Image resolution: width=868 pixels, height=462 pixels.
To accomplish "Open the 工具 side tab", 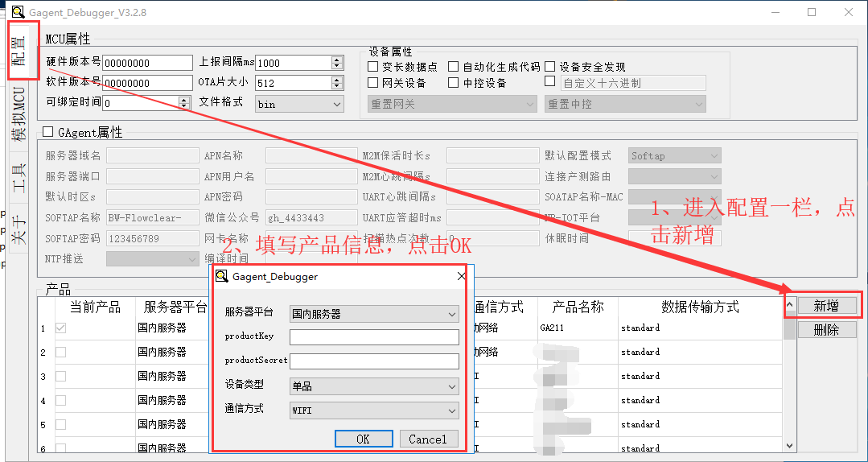I will [19, 178].
